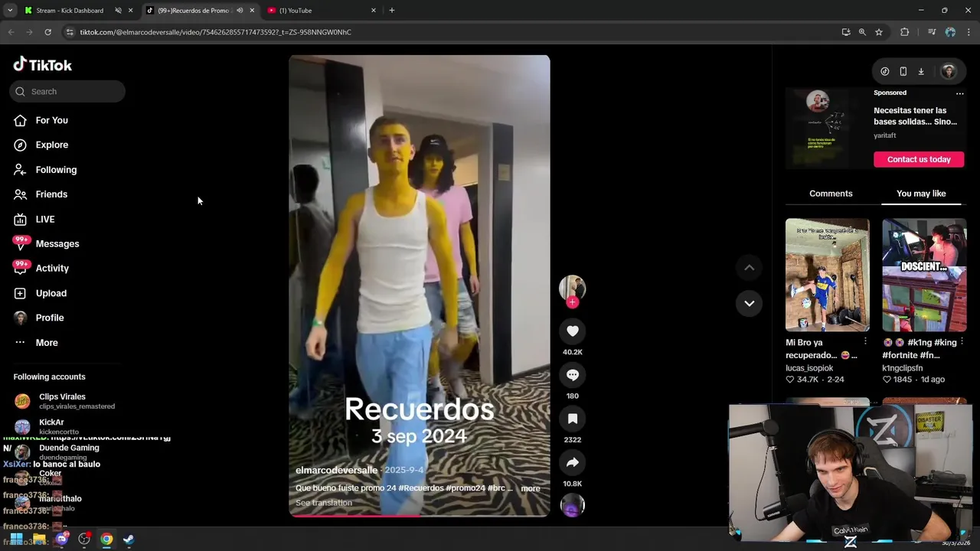Screen dimensions: 980x551
Task: Open Clips Virales following account
Action: (65, 401)
